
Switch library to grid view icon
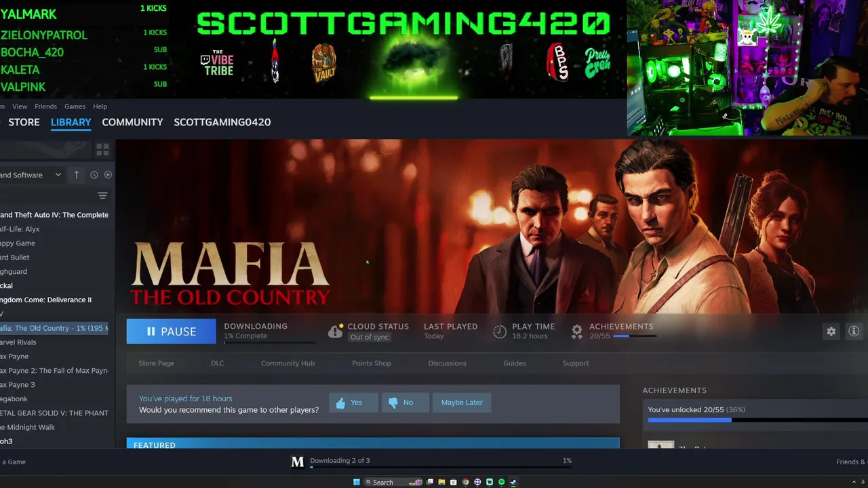[x=102, y=149]
